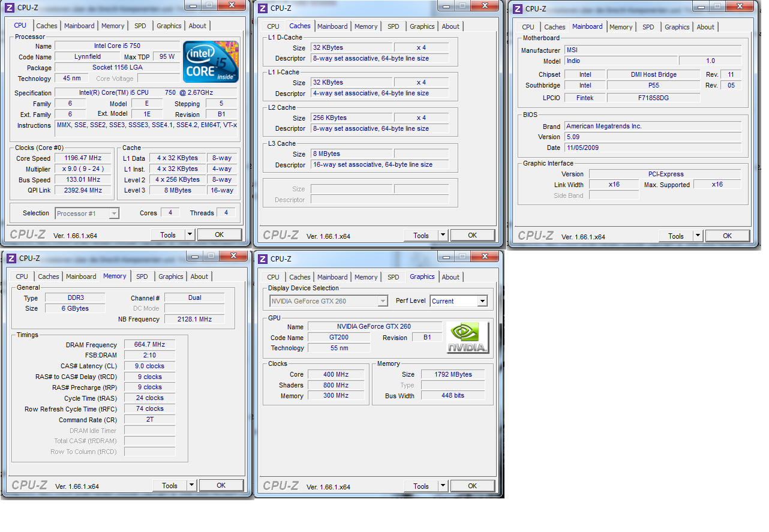Expand the Tools arrow in the CPU tab window
769x532 pixels.
(190, 235)
